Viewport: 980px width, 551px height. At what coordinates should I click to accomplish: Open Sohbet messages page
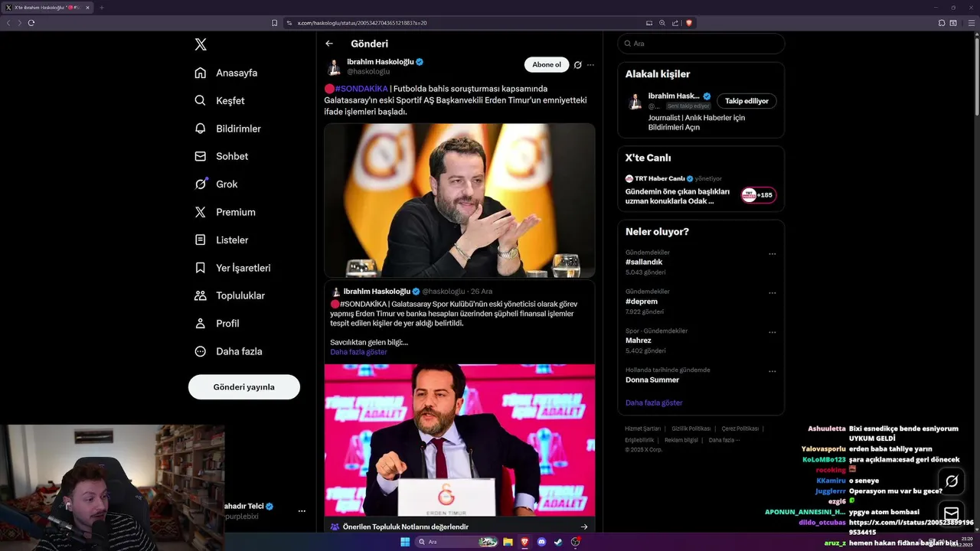(221, 156)
